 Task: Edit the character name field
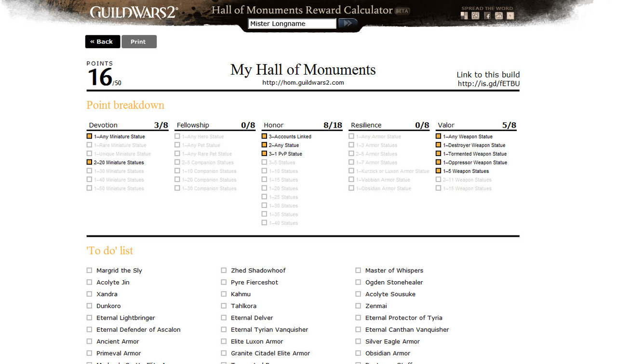coord(292,24)
